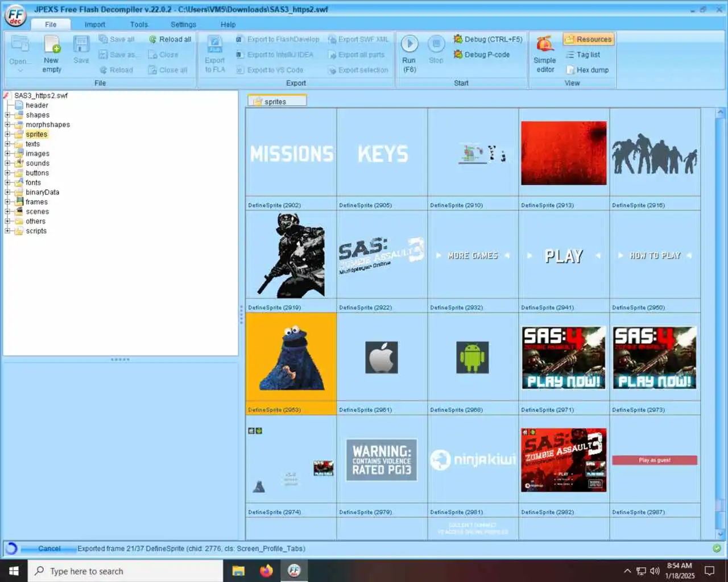Open the Help ribbon tab

click(x=228, y=24)
